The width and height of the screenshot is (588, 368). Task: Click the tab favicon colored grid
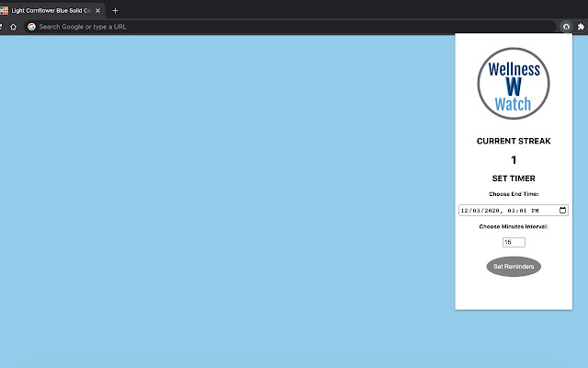[4, 10]
